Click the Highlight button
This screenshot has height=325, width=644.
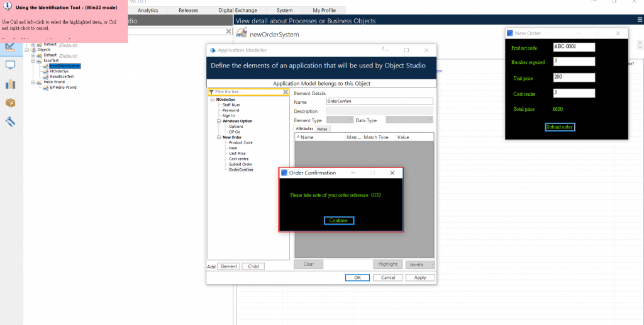coord(387,264)
